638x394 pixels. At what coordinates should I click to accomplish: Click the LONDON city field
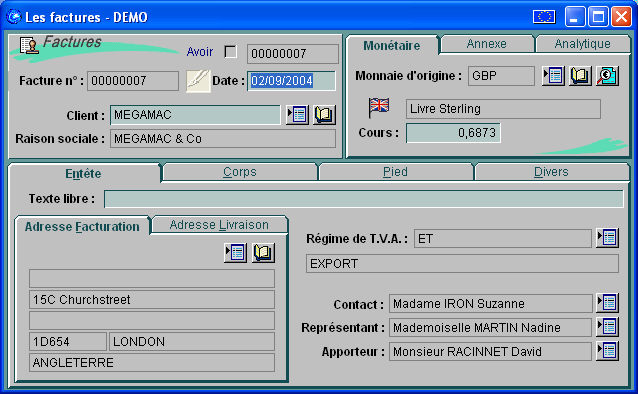[192, 341]
